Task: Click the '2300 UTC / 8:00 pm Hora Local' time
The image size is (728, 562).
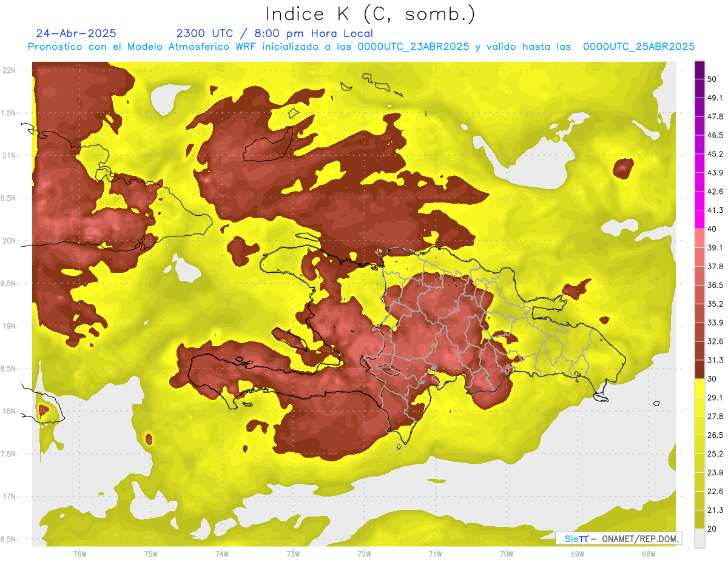Action: pos(275,33)
